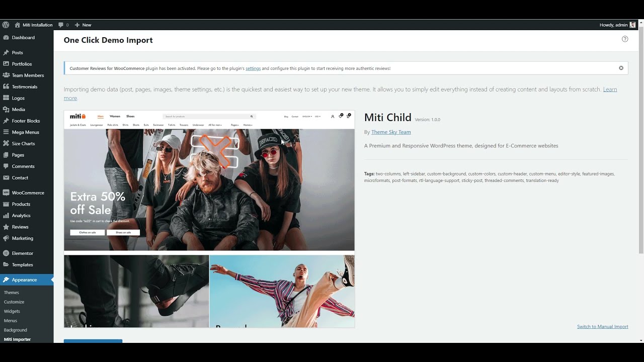Click the blue import button at bottom
The height and width of the screenshot is (362, 644).
pyautogui.click(x=93, y=341)
